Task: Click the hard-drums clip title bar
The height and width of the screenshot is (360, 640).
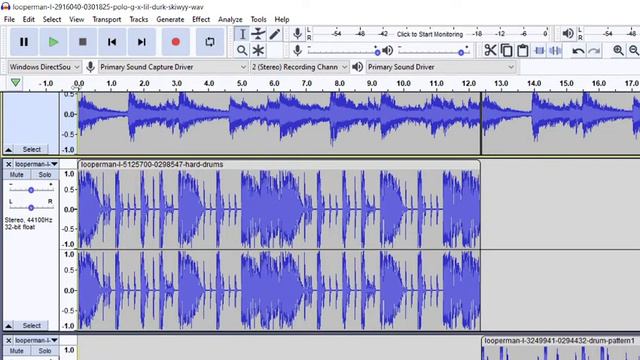Action: point(279,164)
